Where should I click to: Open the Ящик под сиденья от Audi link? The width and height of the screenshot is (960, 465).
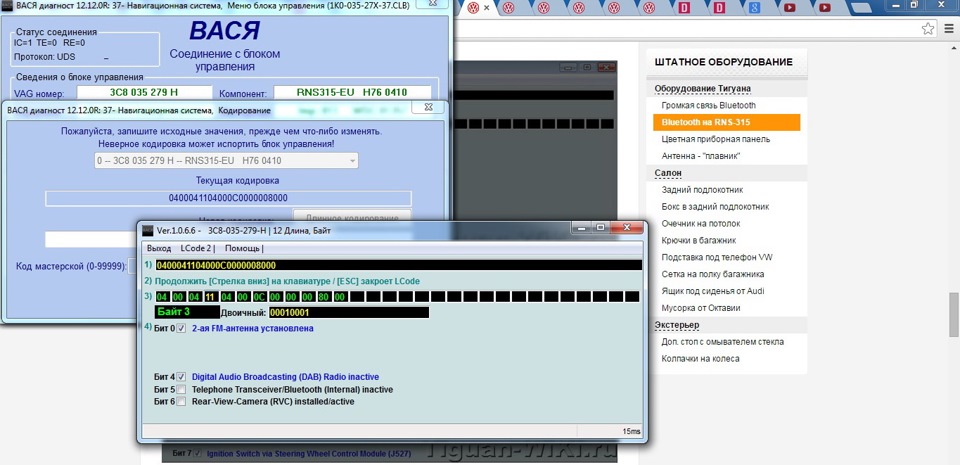[x=713, y=291]
